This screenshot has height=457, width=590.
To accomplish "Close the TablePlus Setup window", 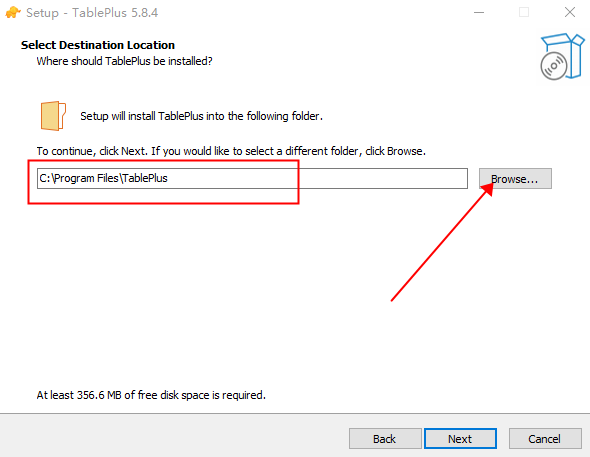I will coord(570,12).
